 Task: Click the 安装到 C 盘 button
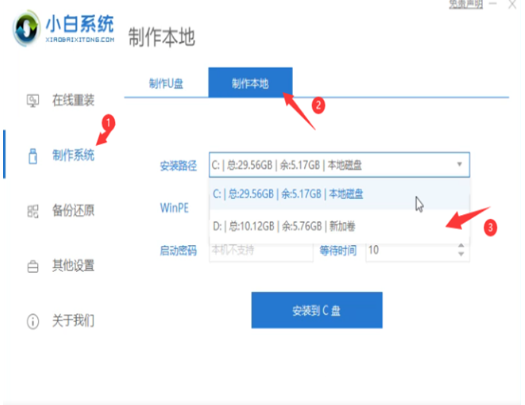pos(317,310)
